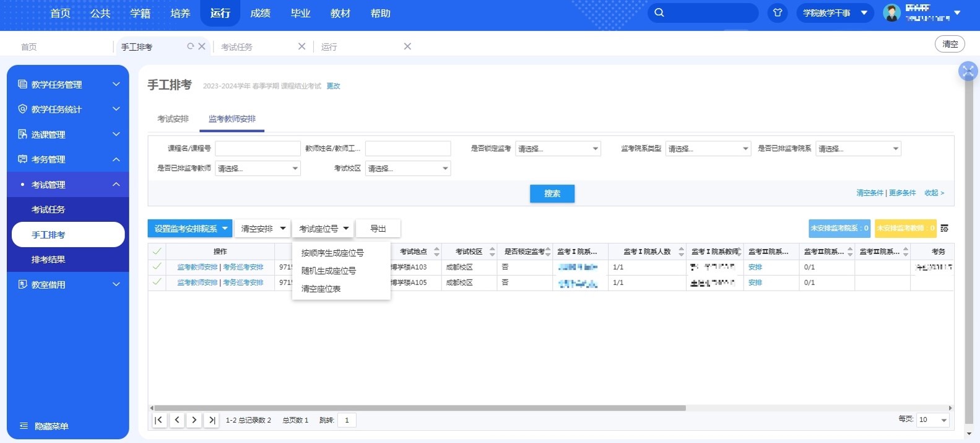Image resolution: width=980 pixels, height=443 pixels.
Task: Click the 教学任务统计 sidebar icon
Action: tap(22, 109)
